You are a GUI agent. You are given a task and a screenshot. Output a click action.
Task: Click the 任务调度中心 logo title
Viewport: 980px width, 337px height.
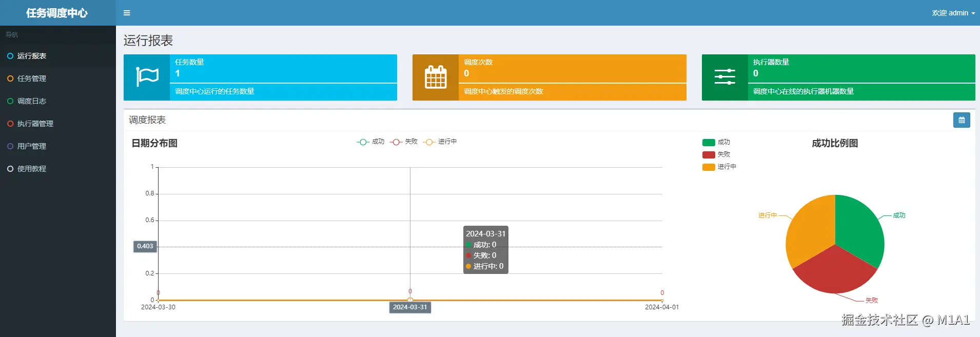pos(57,13)
